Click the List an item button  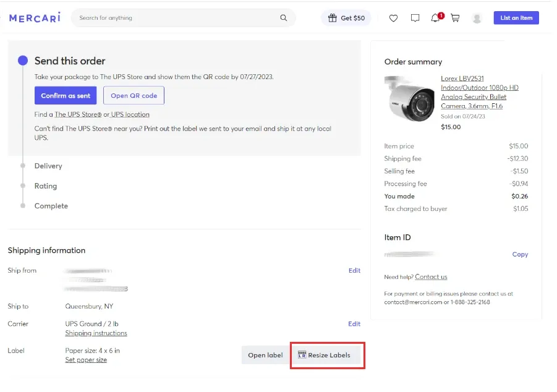516,18
